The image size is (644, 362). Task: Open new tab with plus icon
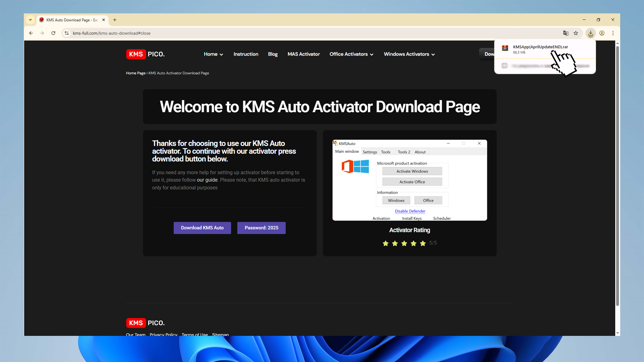click(115, 20)
